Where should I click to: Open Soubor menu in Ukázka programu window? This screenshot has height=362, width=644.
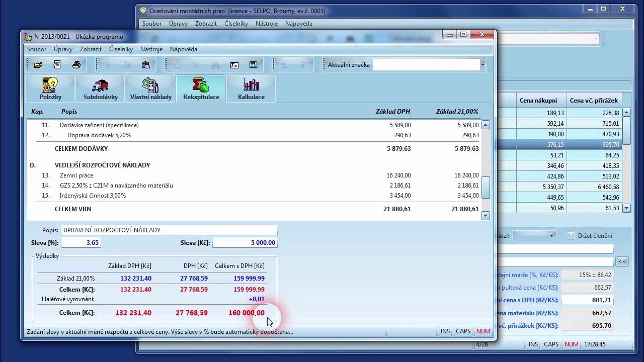pyautogui.click(x=37, y=49)
